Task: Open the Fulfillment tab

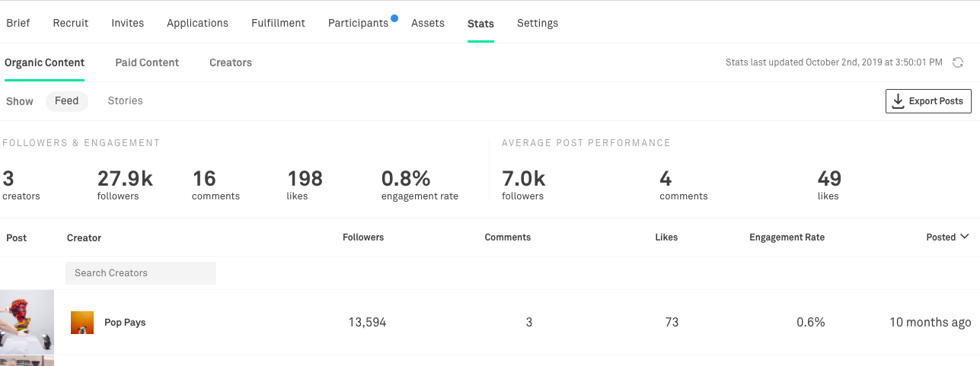Action: [x=278, y=23]
